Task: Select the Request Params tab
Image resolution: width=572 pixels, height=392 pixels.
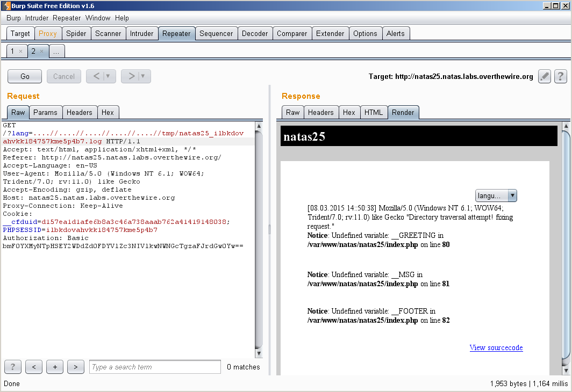Action: point(46,112)
